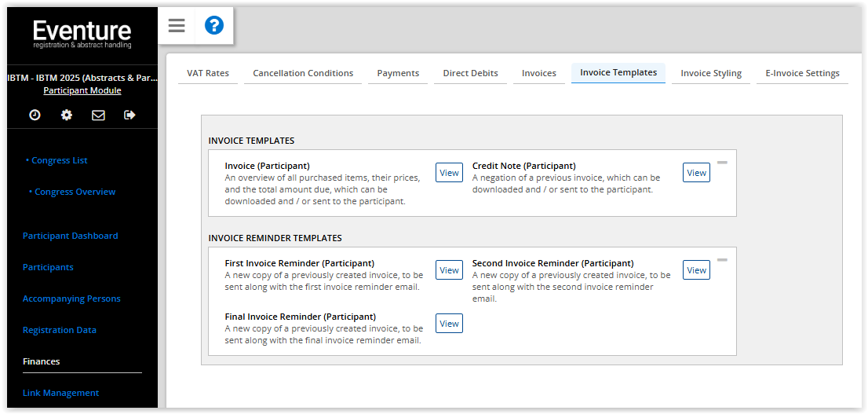Open the settings gear icon
This screenshot has height=414, width=868.
click(x=67, y=115)
